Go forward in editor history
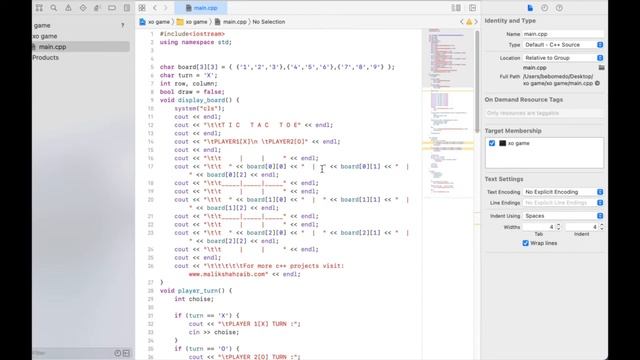640x360 pixels. click(166, 8)
